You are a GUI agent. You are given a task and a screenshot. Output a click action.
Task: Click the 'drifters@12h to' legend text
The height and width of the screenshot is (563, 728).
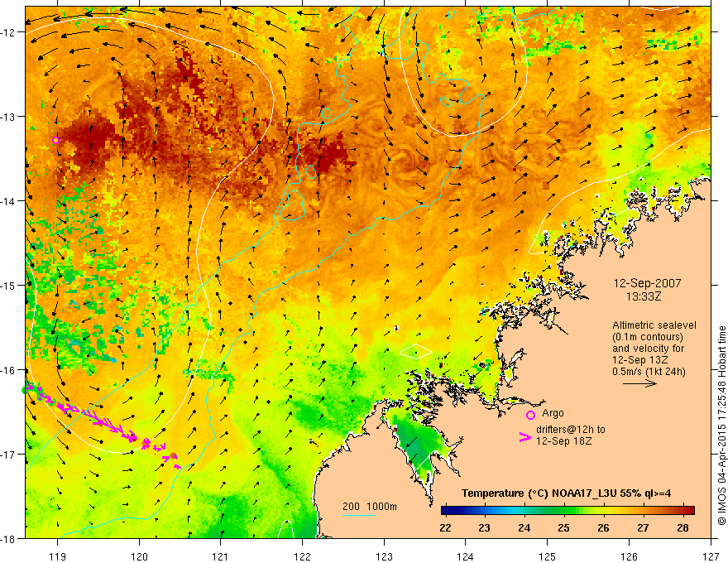[571, 430]
